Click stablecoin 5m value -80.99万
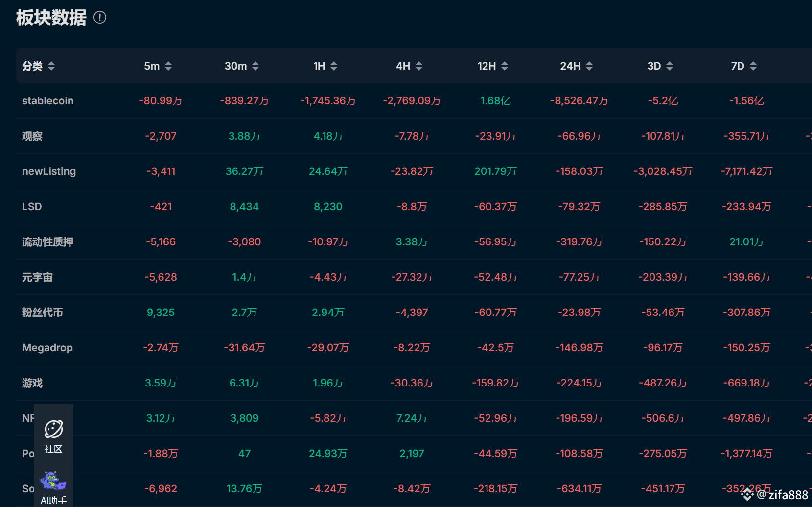Viewport: 812px width, 507px height. 161,101
